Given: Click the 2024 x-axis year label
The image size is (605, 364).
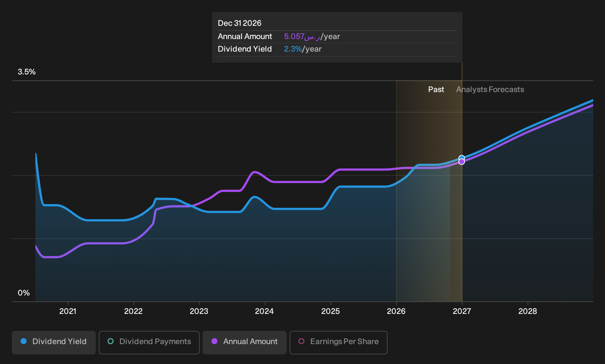Looking at the screenshot, I should pos(265,311).
